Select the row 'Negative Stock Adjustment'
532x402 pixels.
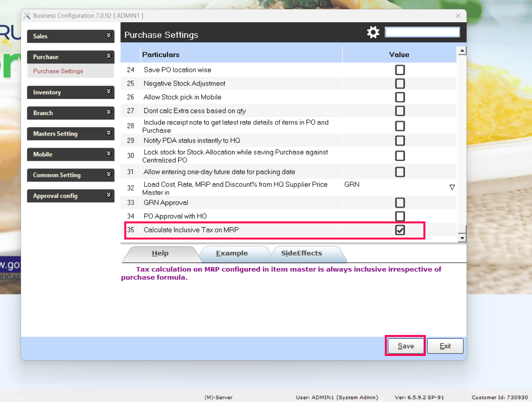(288, 84)
